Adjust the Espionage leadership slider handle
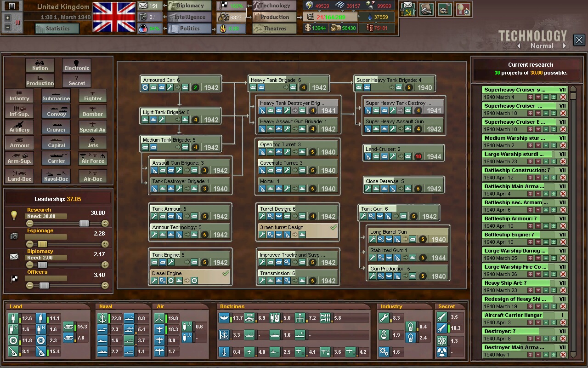Screen dimensions: 588x368 point(42,244)
